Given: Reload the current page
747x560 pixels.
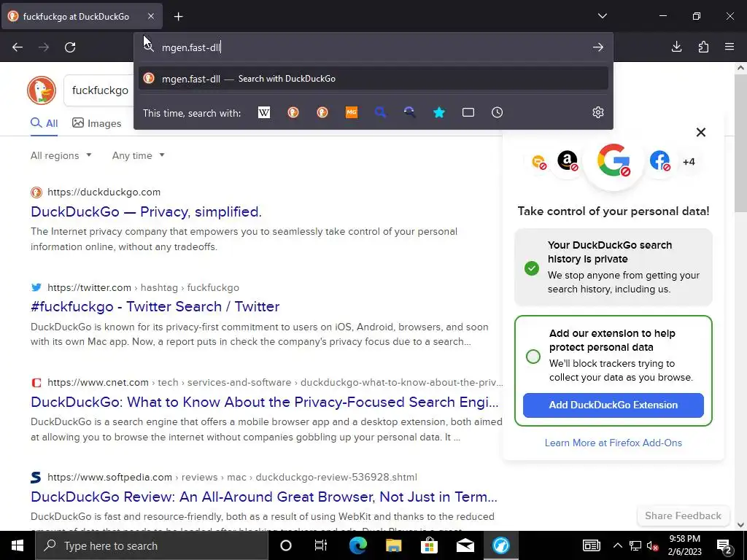Looking at the screenshot, I should pos(70,47).
